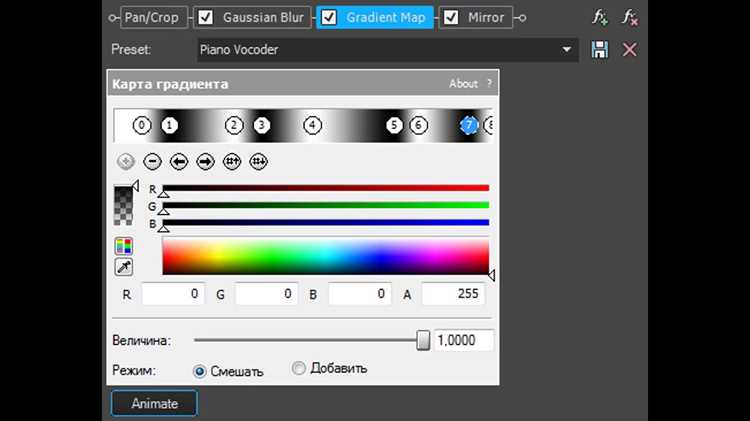Image resolution: width=750 pixels, height=421 pixels.
Task: Select gradient control point 4
Action: 312,125
